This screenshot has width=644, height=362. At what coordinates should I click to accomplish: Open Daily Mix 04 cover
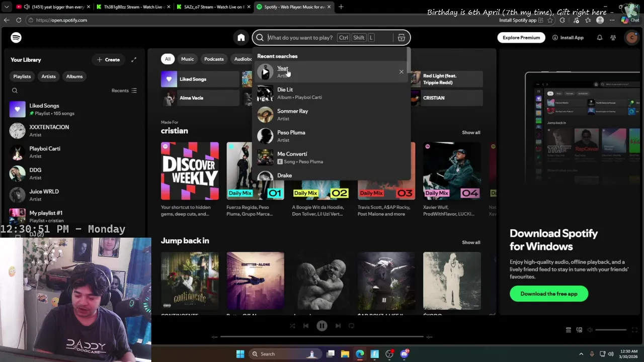pos(452,171)
